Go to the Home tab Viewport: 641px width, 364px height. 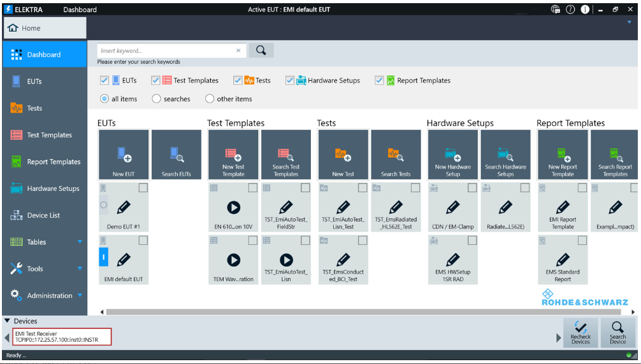click(x=45, y=28)
